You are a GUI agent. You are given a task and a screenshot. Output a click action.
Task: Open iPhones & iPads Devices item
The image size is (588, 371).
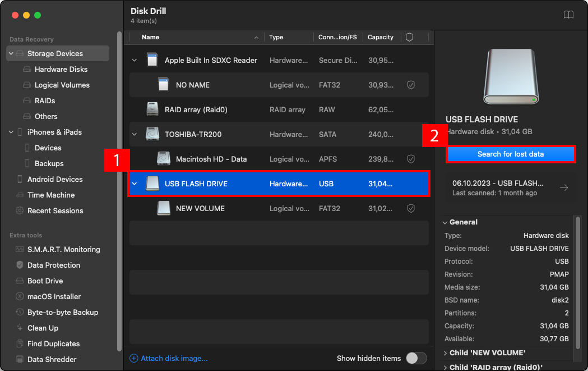point(48,148)
